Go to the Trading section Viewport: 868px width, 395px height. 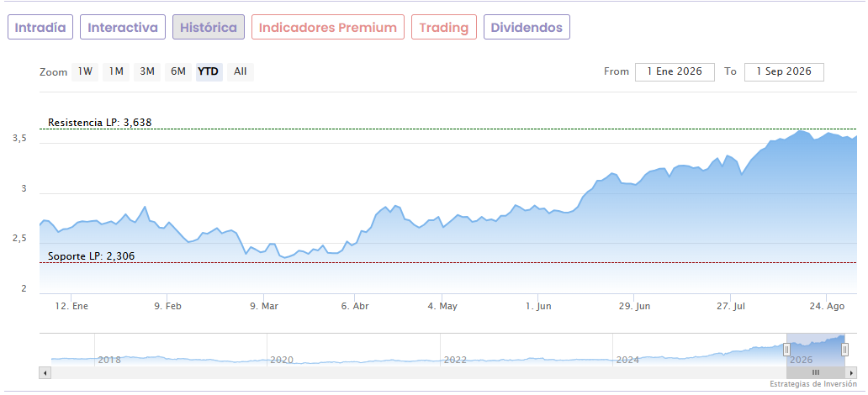[x=444, y=27]
